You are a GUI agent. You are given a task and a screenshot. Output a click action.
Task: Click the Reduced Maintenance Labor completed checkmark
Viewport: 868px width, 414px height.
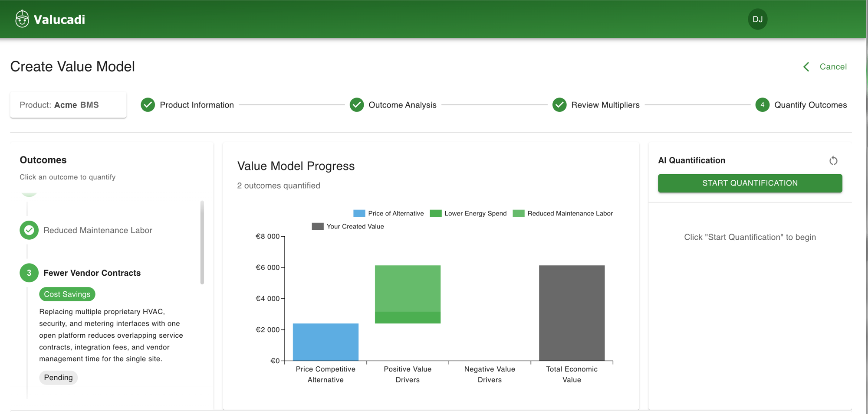[x=29, y=230]
